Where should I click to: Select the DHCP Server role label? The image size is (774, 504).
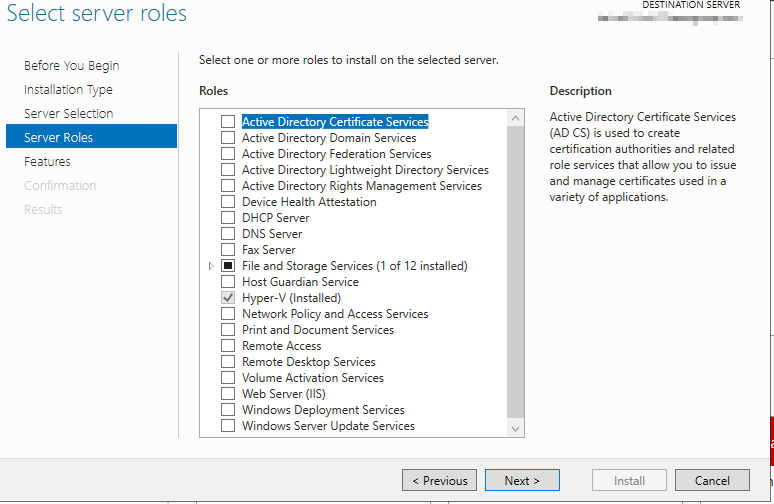coord(275,218)
